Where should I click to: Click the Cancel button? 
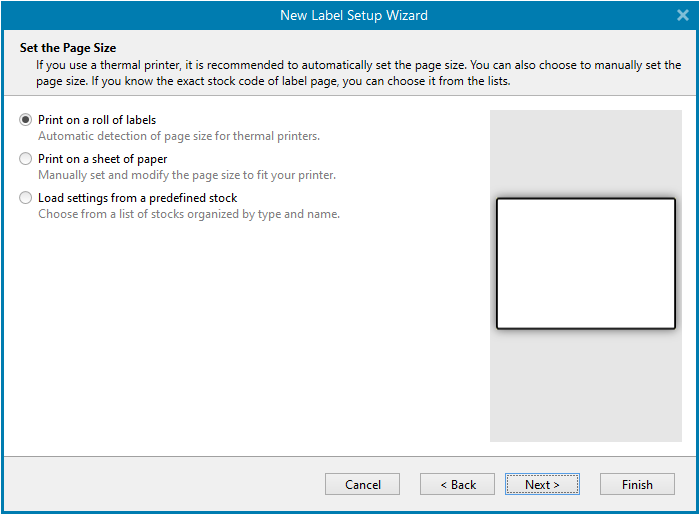tap(362, 484)
